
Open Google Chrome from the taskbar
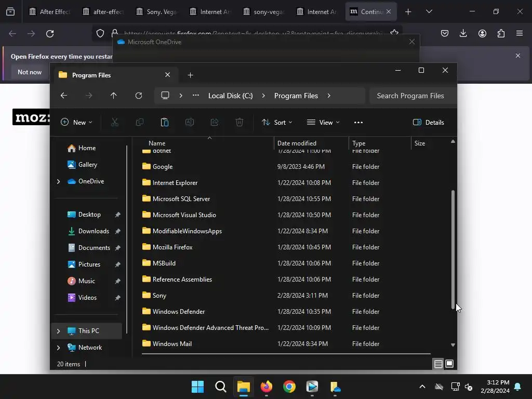(x=289, y=387)
